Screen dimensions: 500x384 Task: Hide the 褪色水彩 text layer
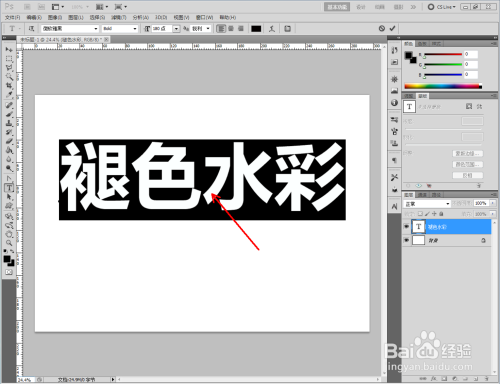[406, 227]
